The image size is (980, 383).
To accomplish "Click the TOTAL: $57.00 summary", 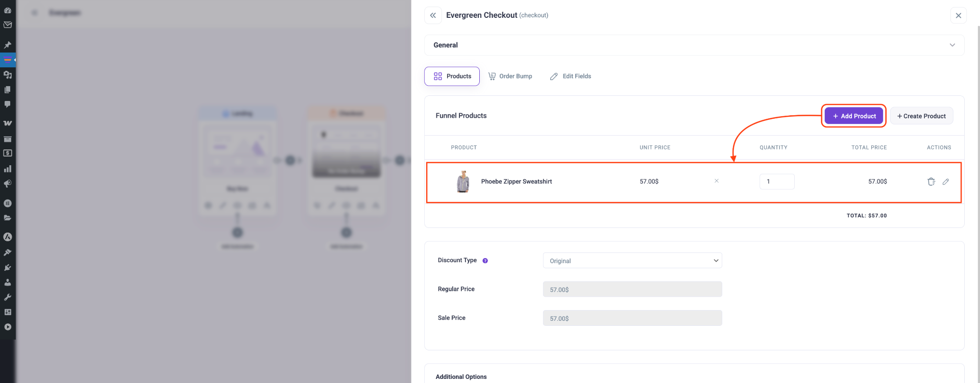I will (866, 216).
